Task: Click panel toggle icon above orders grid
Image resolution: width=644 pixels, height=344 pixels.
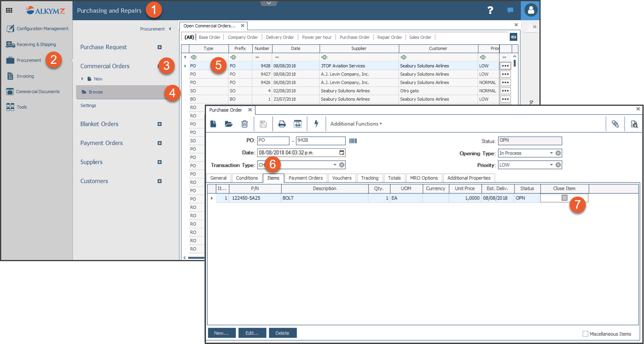Action: click(513, 37)
